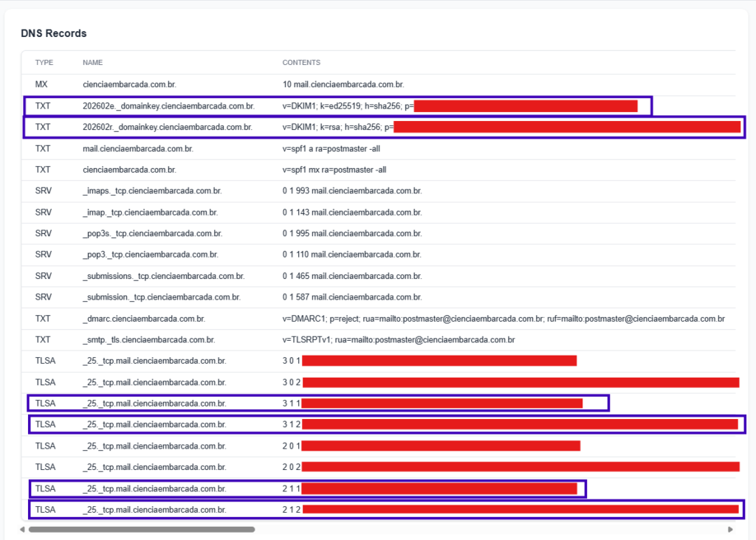Click the CONTENTS column header

click(x=301, y=63)
